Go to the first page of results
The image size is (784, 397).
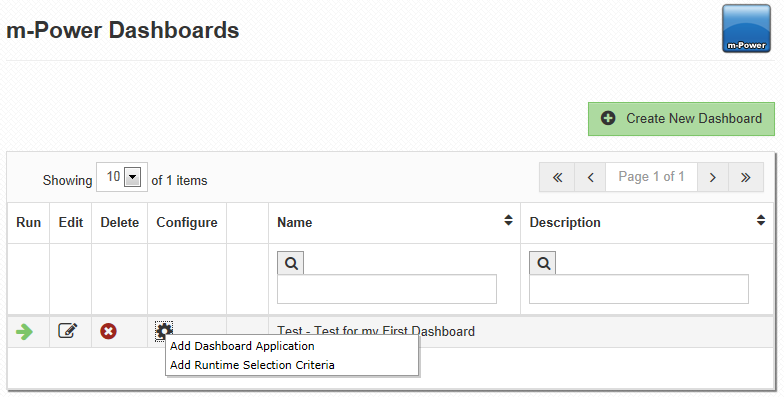[557, 177]
